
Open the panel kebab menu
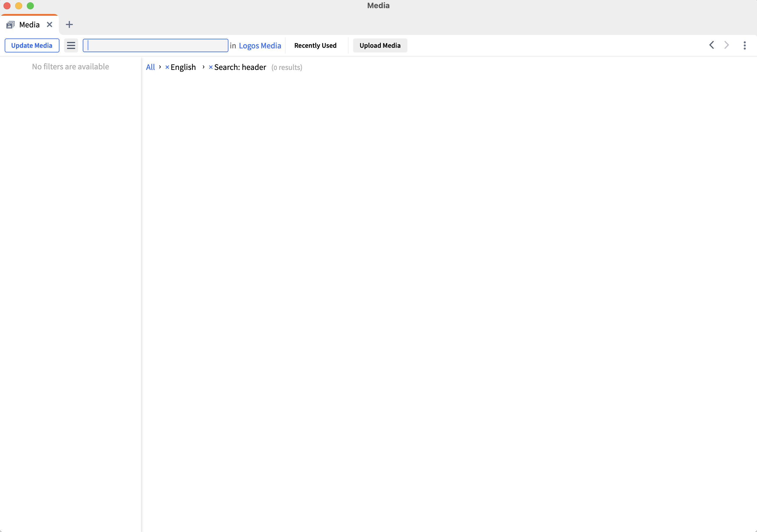click(x=744, y=45)
